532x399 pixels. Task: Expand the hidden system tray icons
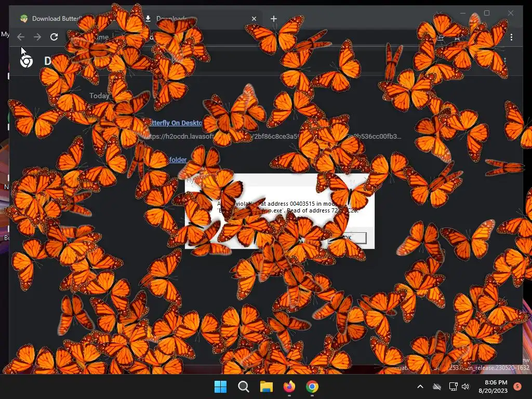420,387
